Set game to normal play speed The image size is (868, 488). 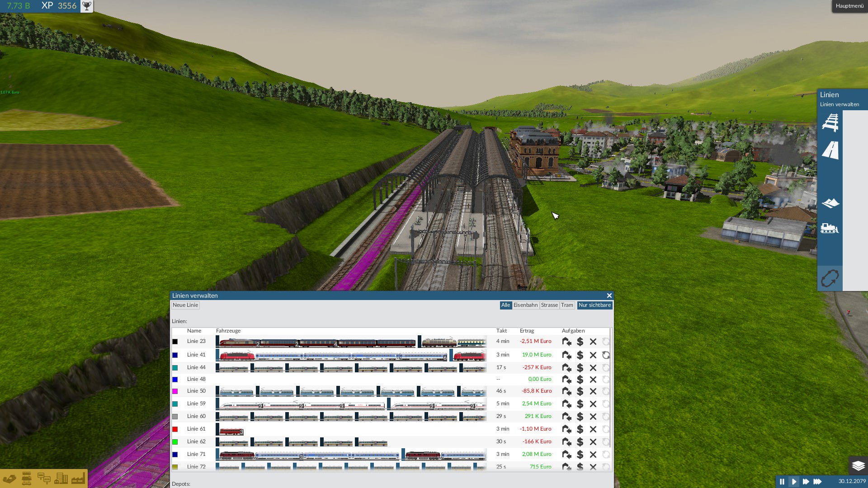pos(794,482)
